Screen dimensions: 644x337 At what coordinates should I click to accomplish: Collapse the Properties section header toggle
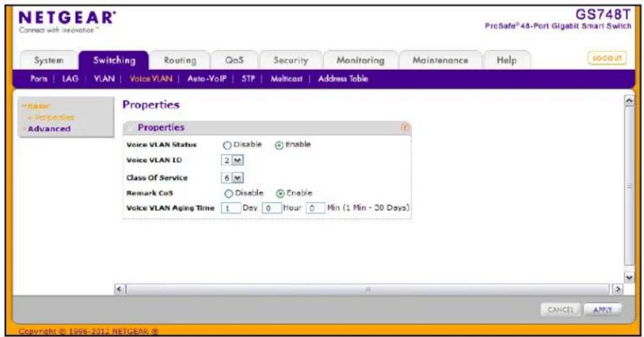click(x=130, y=127)
